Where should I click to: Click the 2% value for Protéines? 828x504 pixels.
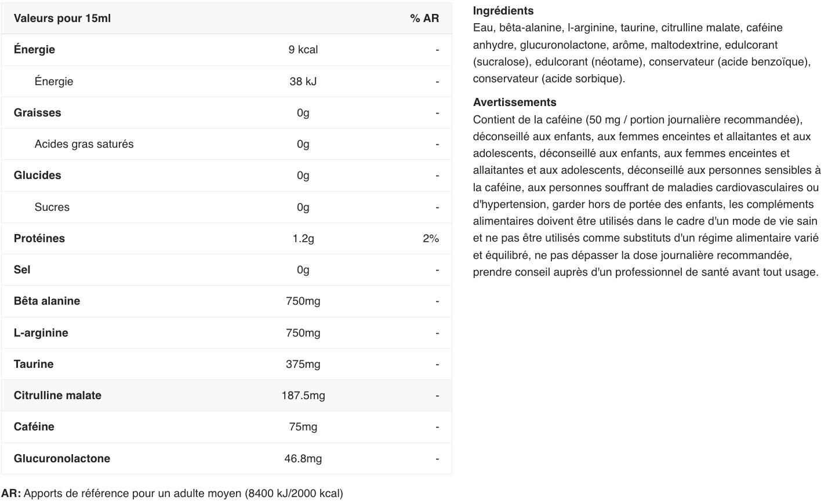(430, 239)
